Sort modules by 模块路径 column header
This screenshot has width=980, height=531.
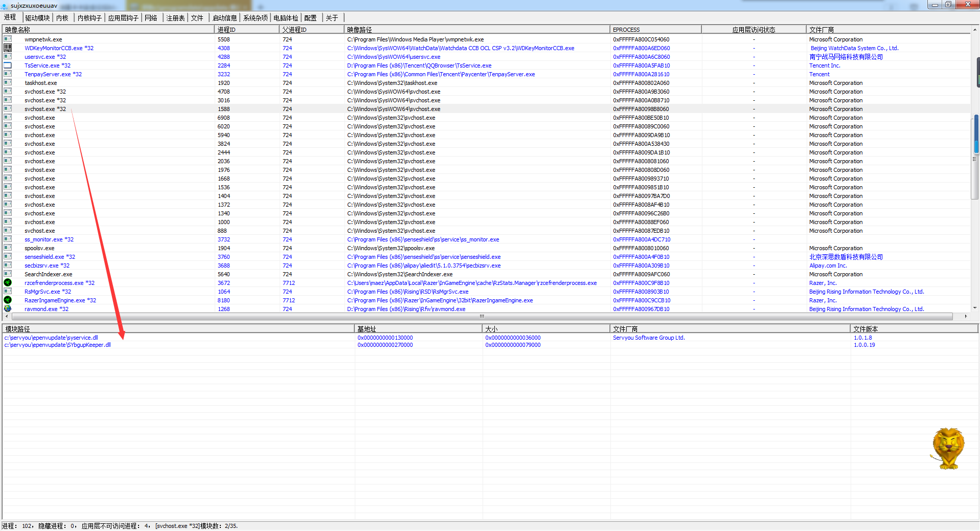(178, 329)
